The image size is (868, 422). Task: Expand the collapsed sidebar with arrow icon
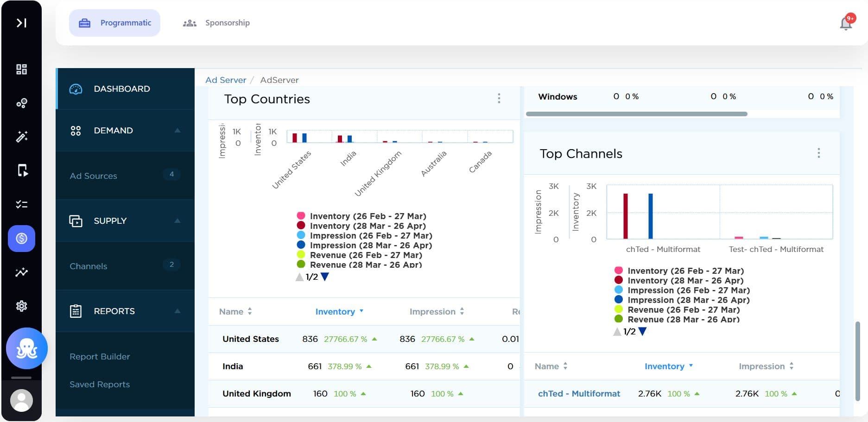[x=21, y=23]
